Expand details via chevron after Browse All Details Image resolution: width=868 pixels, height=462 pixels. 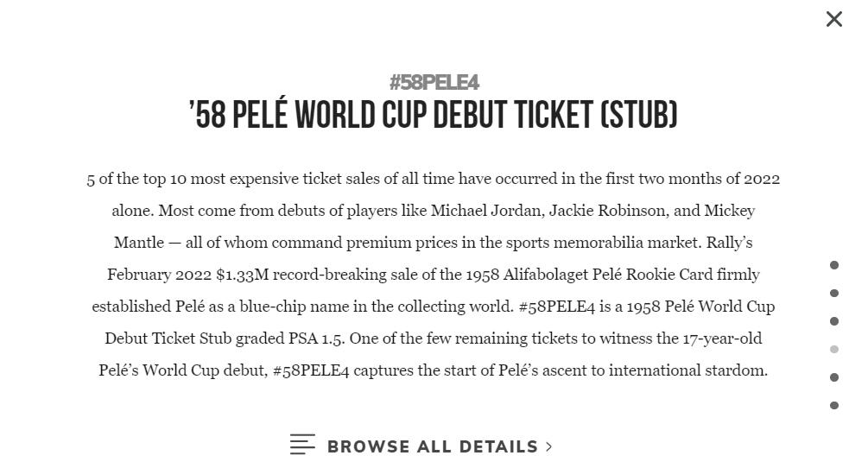(548, 446)
